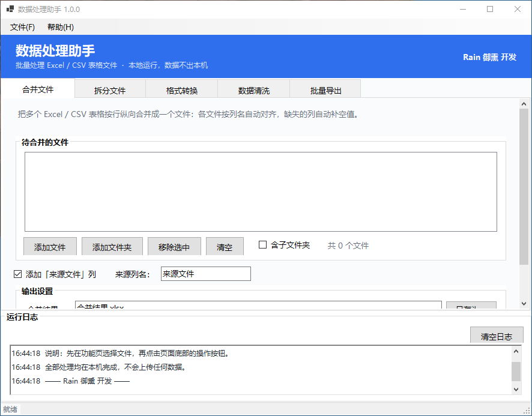Open the 帮助(H) menu
This screenshot has width=532, height=416.
tap(61, 27)
